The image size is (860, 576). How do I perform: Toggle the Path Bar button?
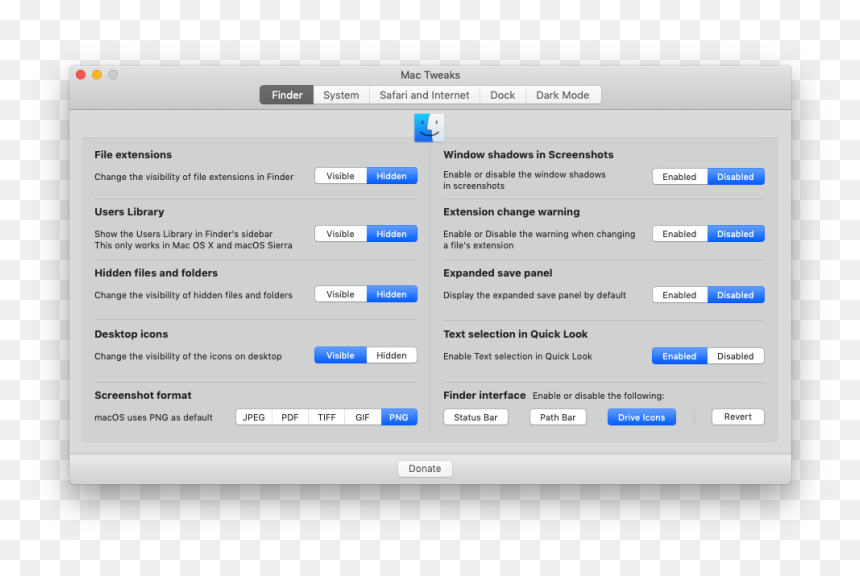point(558,417)
